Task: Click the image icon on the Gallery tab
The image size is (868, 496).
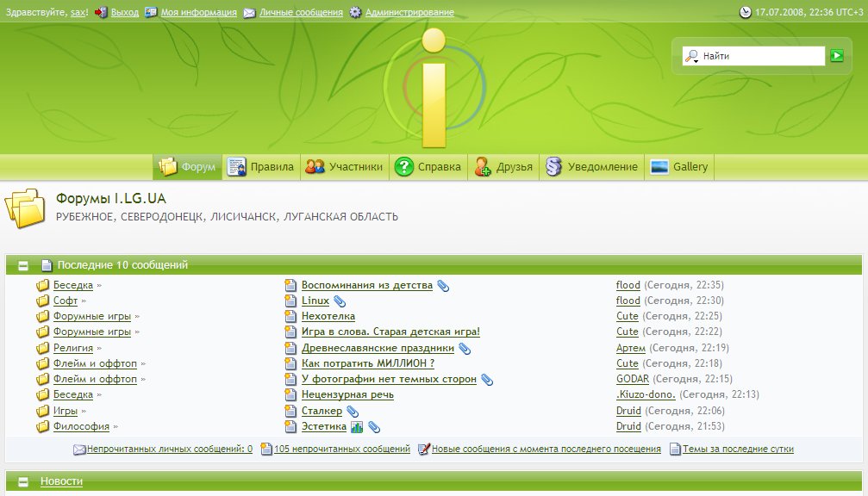Action: coord(660,166)
